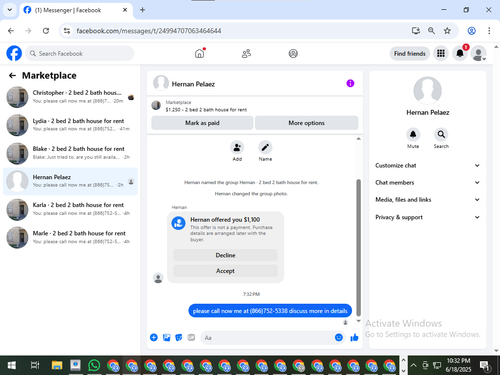Click Hernan Pelaez name in chat header

[193, 84]
